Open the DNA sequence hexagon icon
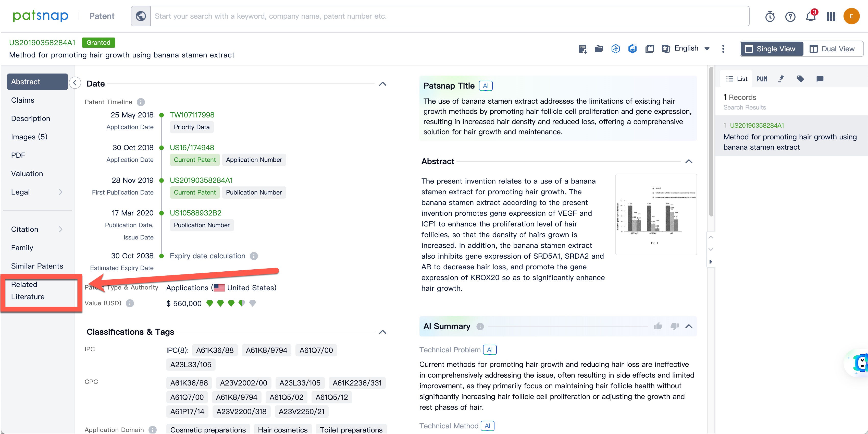Image resolution: width=868 pixels, height=434 pixels. pyautogui.click(x=616, y=49)
